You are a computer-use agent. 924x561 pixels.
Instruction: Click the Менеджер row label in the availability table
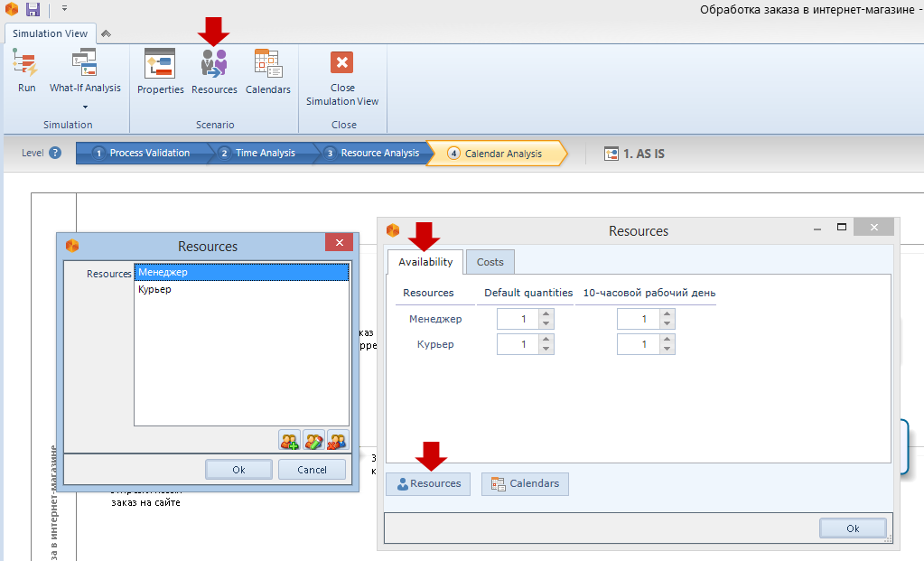pos(435,319)
